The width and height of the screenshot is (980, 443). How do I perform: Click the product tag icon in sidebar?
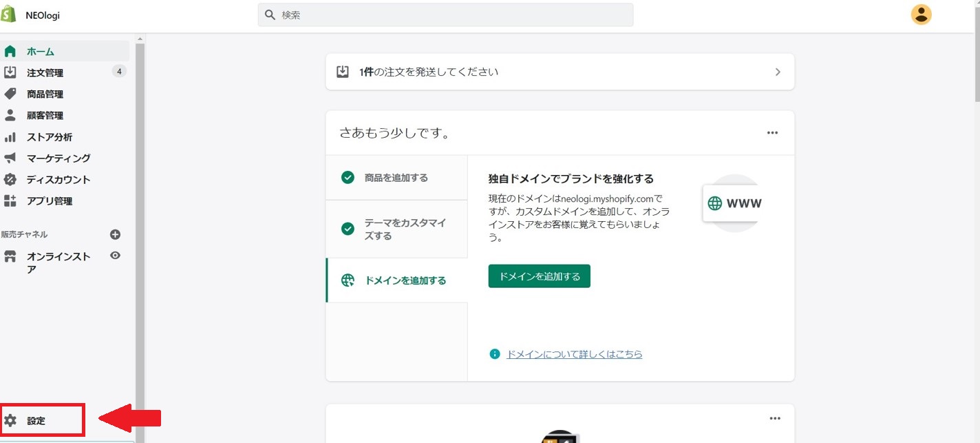click(10, 94)
